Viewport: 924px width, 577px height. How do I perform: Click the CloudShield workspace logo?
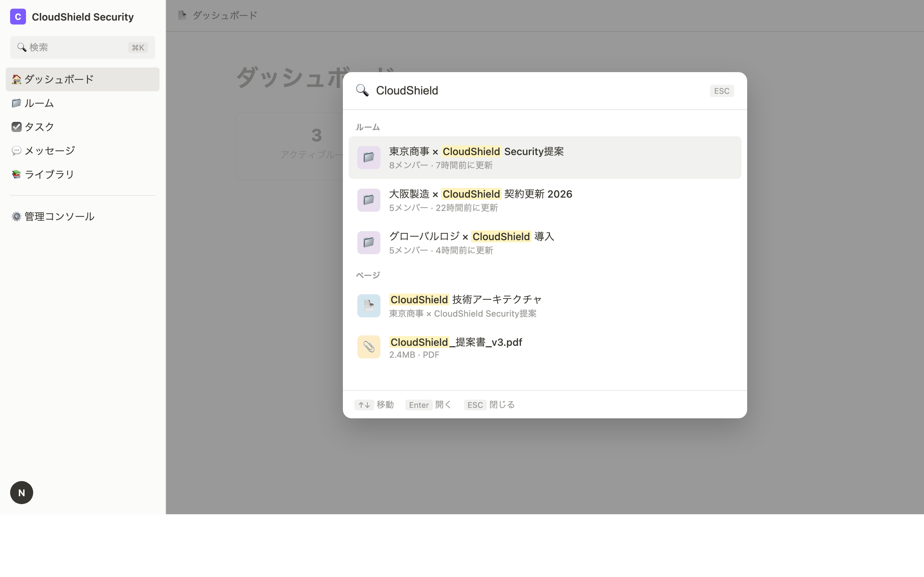click(x=18, y=17)
